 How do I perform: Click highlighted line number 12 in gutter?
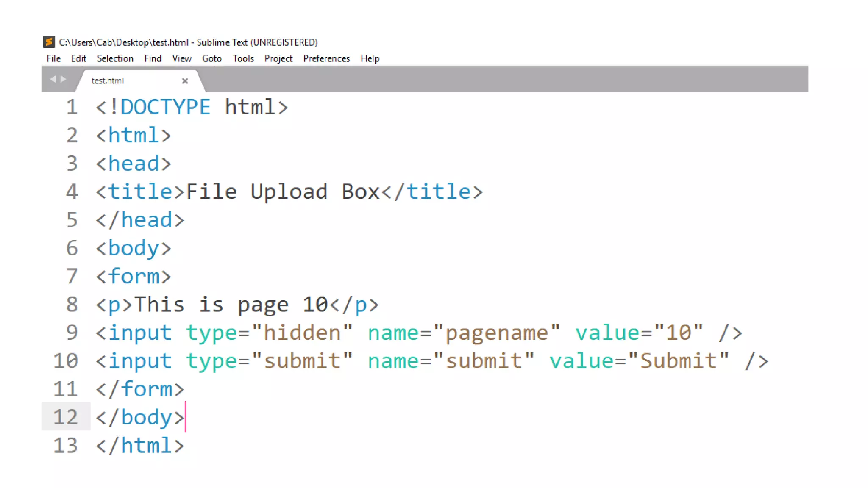[66, 417]
